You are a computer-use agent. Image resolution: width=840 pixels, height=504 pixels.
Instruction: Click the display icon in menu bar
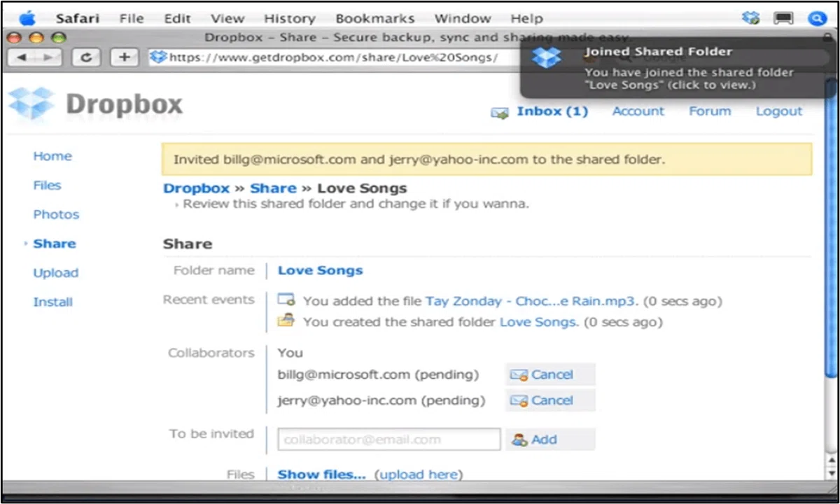[x=783, y=18]
